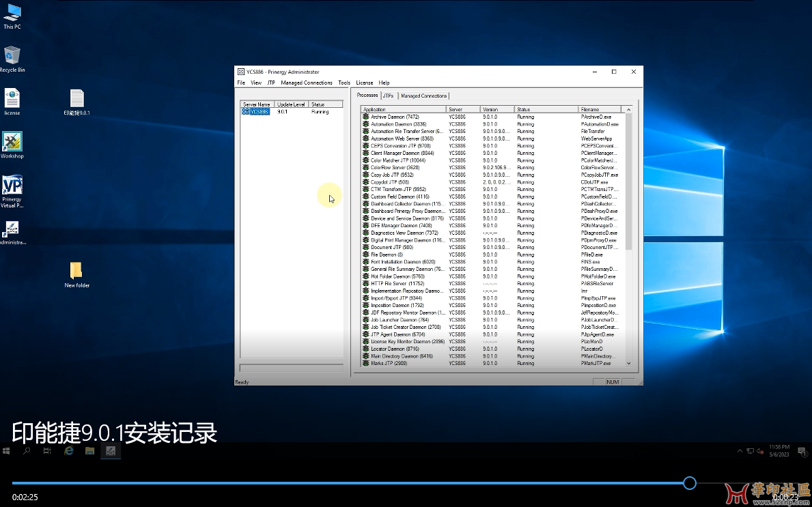
Task: Click the gear icon beside Archive Daemon (7472)
Action: point(366,117)
